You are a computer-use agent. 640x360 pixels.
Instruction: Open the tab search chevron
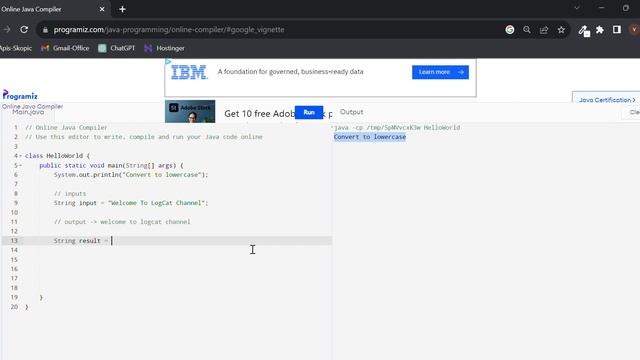pos(577,8)
